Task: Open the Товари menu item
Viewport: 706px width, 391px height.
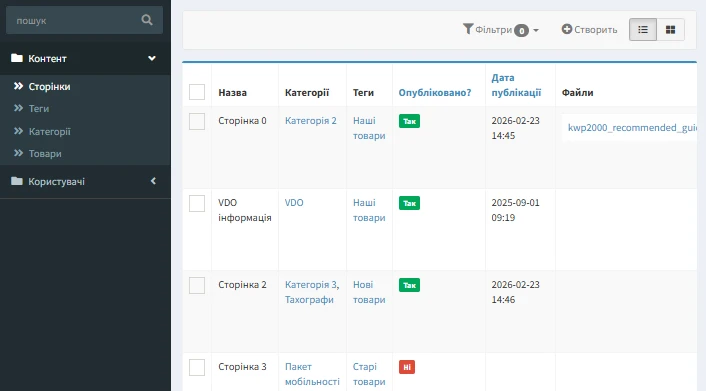Action: pos(45,154)
